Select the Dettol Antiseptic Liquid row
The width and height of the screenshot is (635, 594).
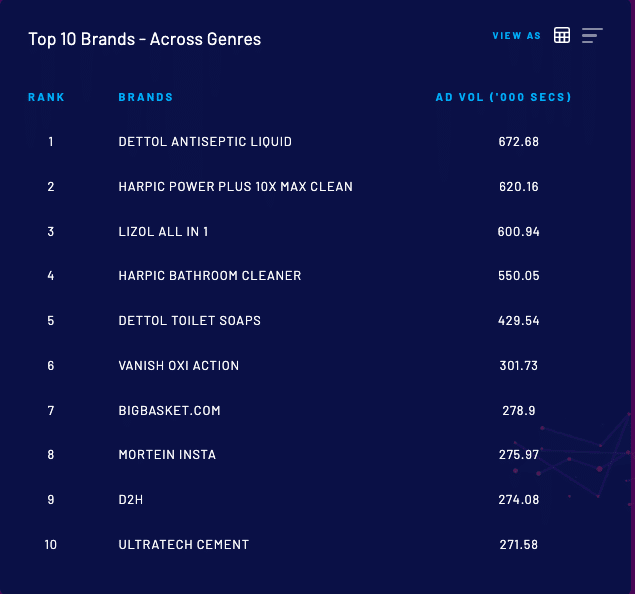click(205, 142)
